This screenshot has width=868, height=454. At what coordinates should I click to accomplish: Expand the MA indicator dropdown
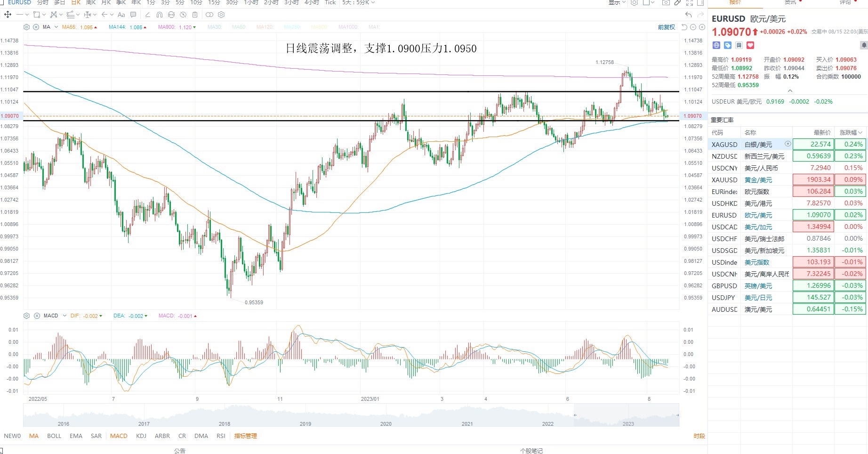(x=56, y=27)
